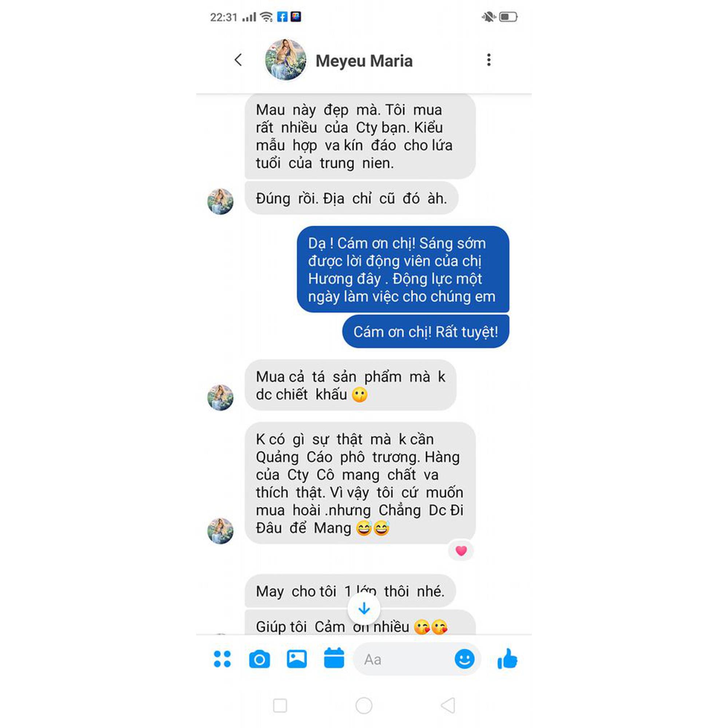Tap the scroll-to-bottom down arrow button
This screenshot has width=728, height=728.
pyautogui.click(x=364, y=609)
